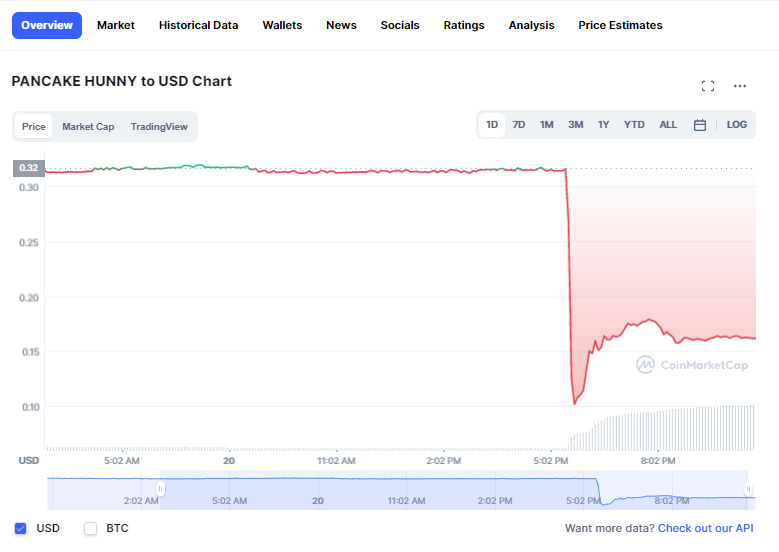Select the ALL time range
This screenshot has height=552, width=779.
coord(668,125)
